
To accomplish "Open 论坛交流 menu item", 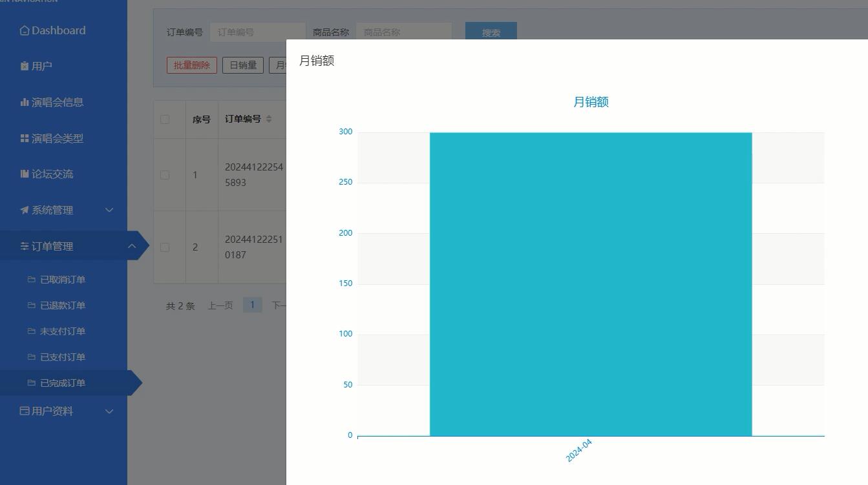I will [x=63, y=174].
